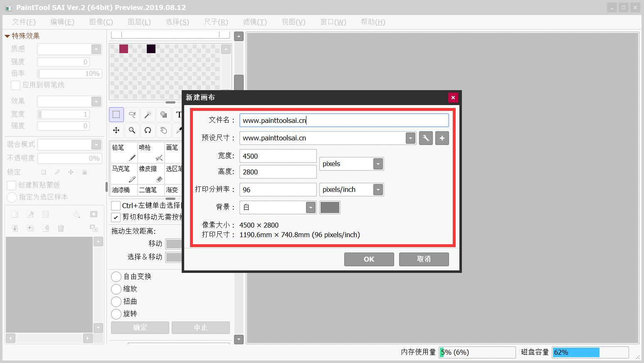This screenshot has height=363, width=644.
Task: Open the pixels/inch resolution unit dropdown
Action: pos(378,190)
